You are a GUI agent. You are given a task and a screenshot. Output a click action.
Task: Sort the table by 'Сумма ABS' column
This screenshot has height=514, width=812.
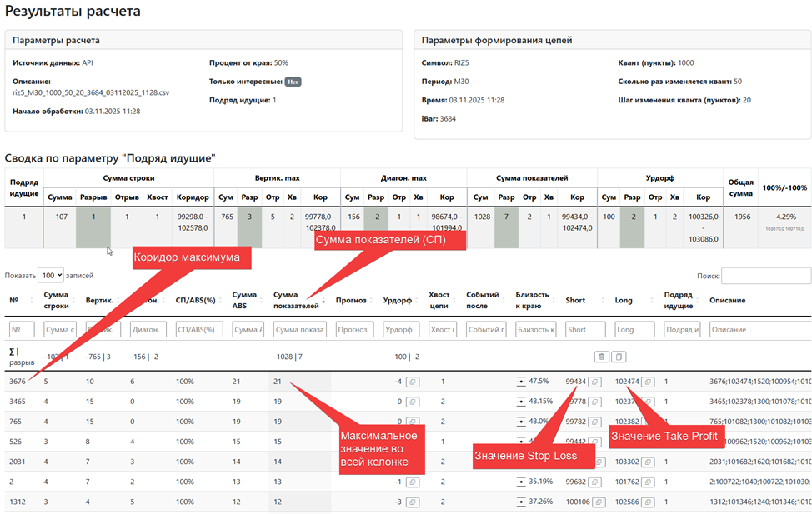point(244,300)
